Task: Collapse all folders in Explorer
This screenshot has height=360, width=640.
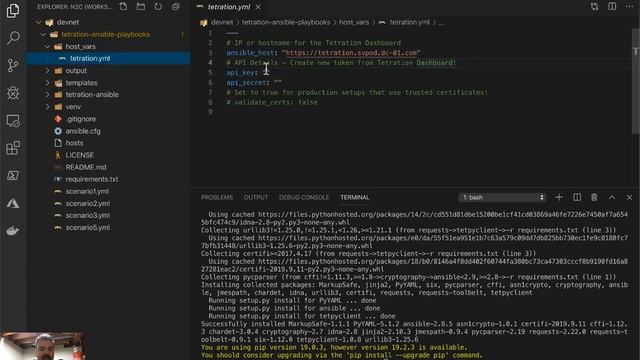Action: click(176, 7)
